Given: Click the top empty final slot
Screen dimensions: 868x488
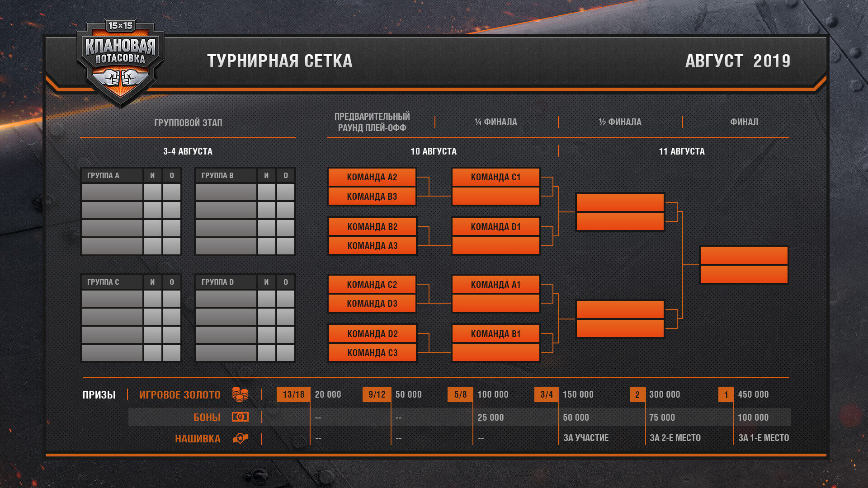Looking at the screenshot, I should 744,255.
